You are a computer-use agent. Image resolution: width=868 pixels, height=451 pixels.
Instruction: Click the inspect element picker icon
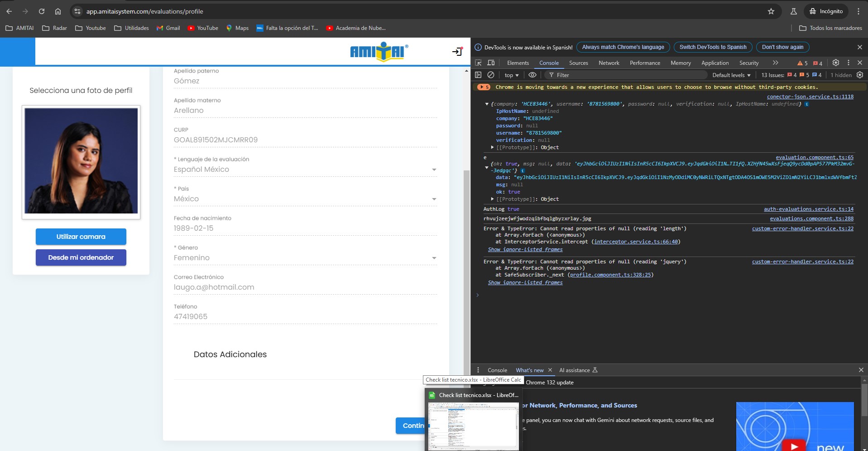click(x=479, y=63)
